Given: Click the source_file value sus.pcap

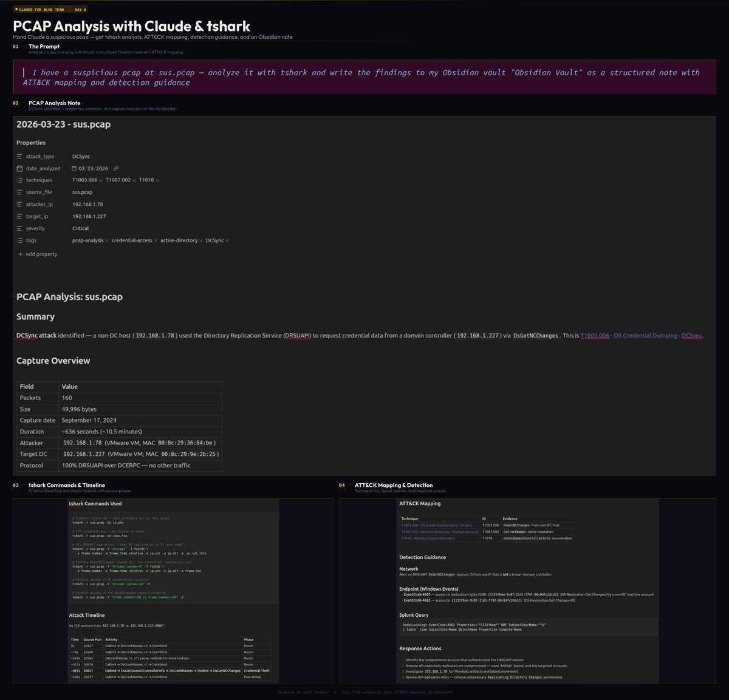Looking at the screenshot, I should (x=83, y=192).
